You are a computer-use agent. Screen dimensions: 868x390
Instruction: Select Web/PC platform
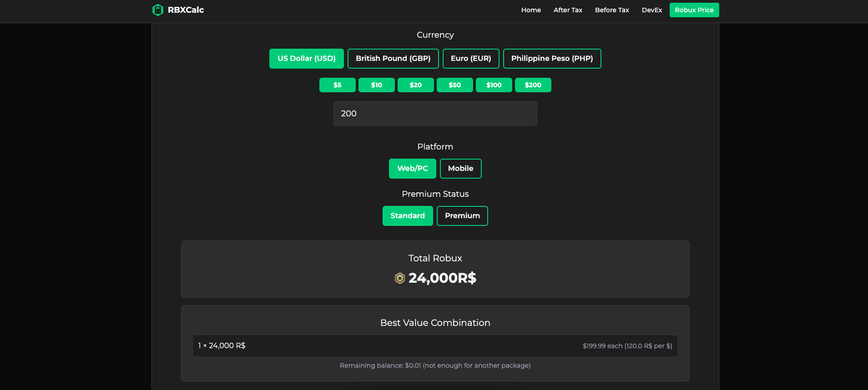(x=413, y=169)
